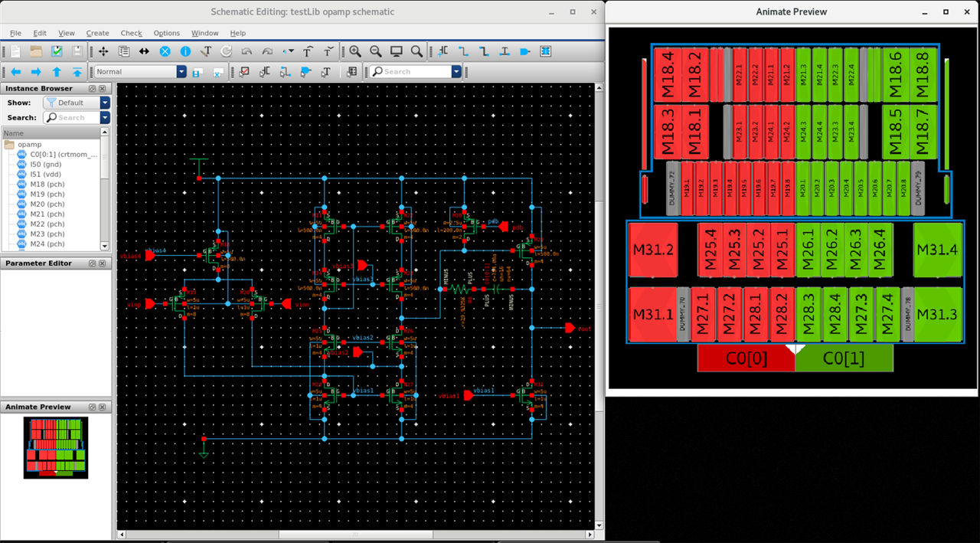Click the Rotate tool icon
The image size is (980, 543).
point(226,51)
